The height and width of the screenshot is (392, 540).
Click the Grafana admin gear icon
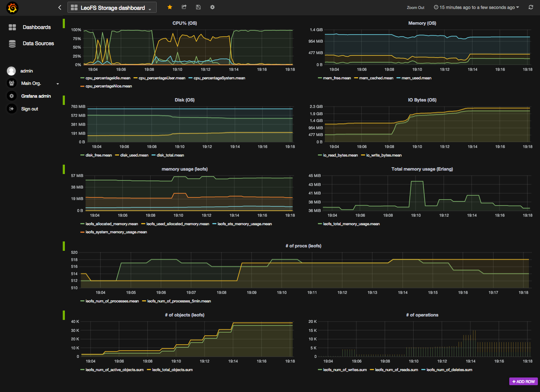(11, 96)
